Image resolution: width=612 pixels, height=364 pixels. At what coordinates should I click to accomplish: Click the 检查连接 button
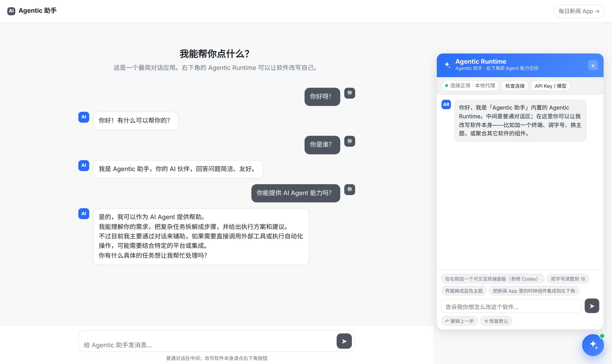(515, 86)
